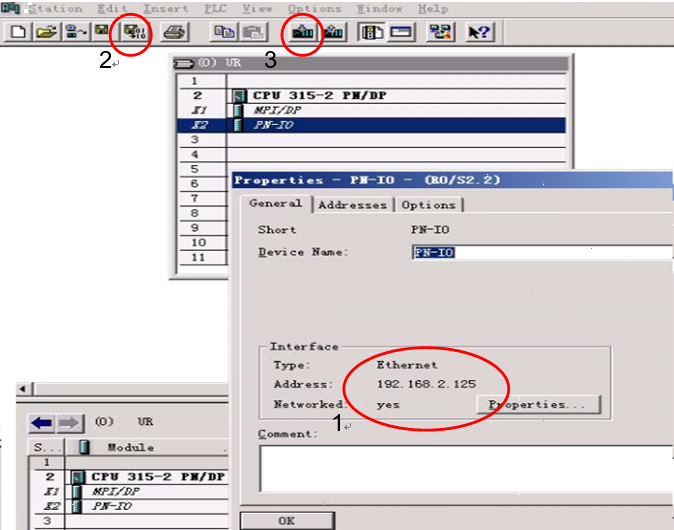Click the Print toolbar icon
Screen dimensions: 674x530
pyautogui.click(x=175, y=32)
